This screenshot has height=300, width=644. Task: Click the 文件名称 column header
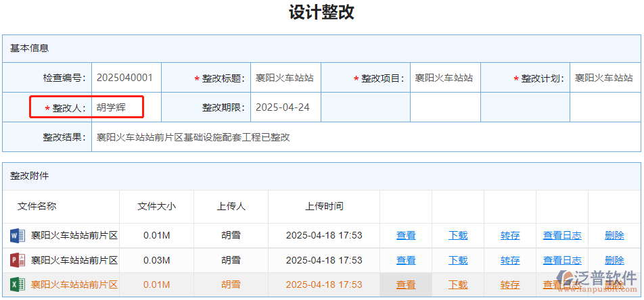coord(37,206)
